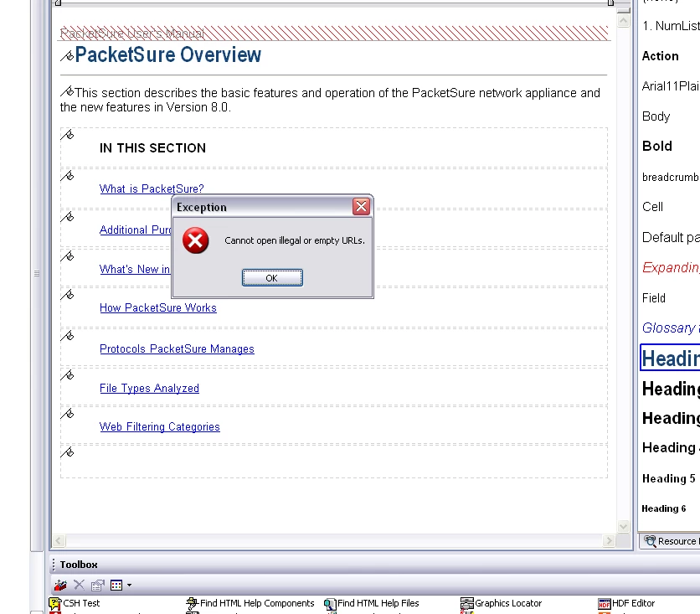This screenshot has height=614, width=700.
Task: Launch Find HTML Help Components tool
Action: (x=250, y=603)
